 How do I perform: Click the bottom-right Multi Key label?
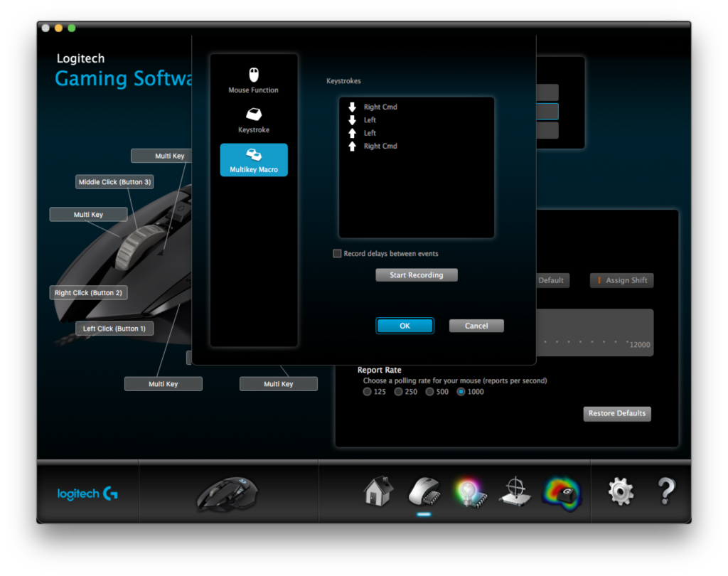[x=279, y=384]
